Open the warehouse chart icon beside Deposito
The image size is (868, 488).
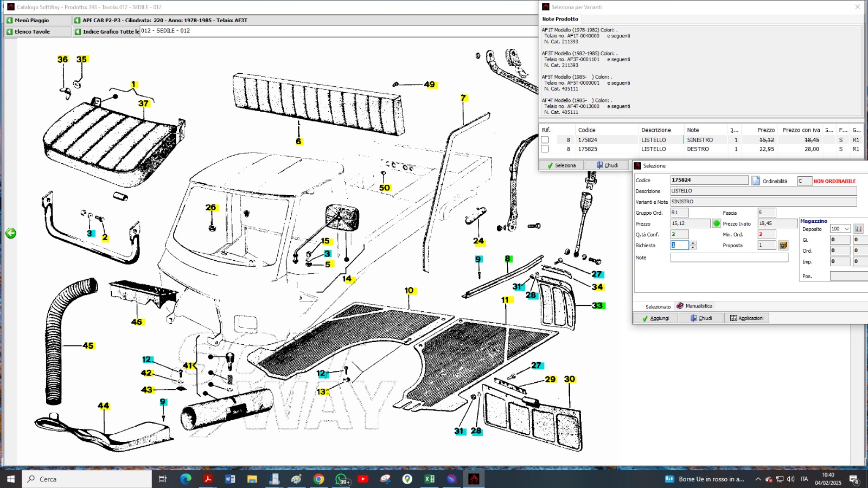[x=858, y=229]
